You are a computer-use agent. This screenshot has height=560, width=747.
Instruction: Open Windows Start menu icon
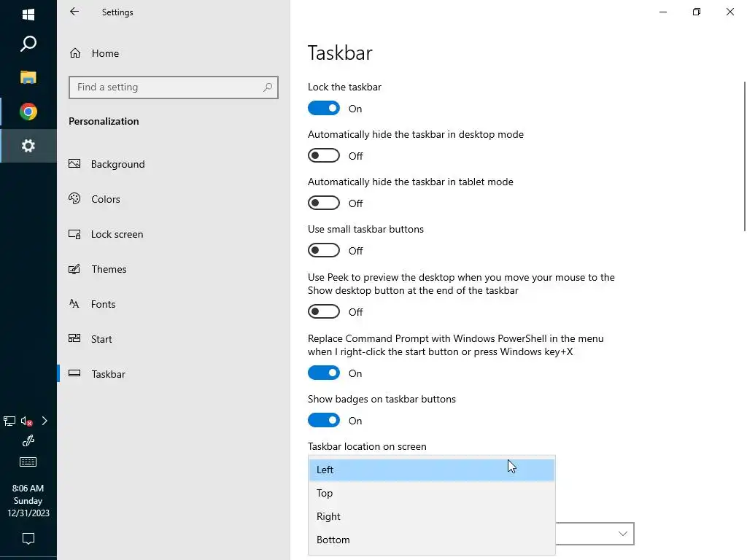[x=28, y=14]
